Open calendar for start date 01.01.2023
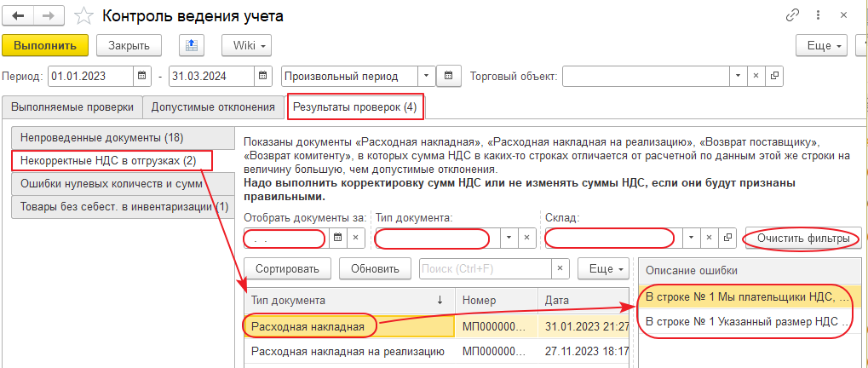 (x=143, y=76)
